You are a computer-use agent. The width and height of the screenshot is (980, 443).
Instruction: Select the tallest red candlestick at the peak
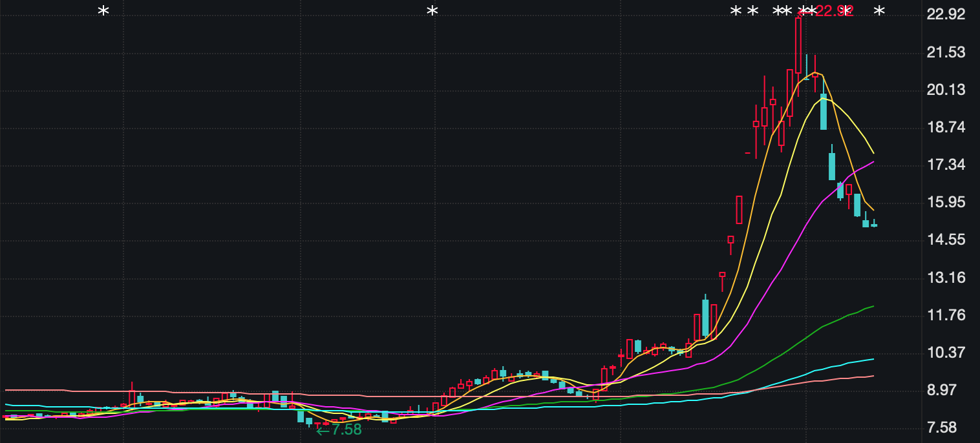click(798, 45)
